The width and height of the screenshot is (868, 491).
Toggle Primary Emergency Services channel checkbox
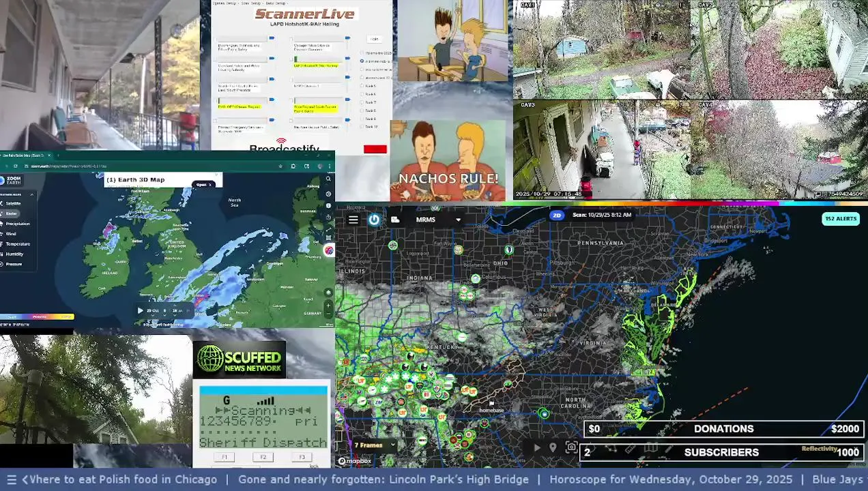215,121
